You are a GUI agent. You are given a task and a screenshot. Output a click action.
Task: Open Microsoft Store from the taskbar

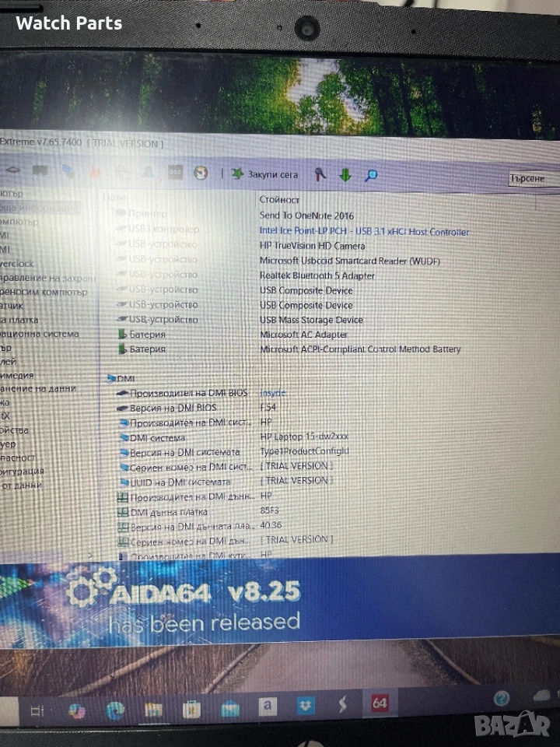[x=191, y=710]
